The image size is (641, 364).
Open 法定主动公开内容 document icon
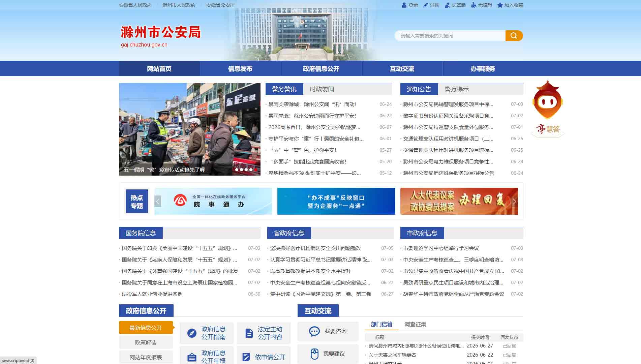pyautogui.click(x=249, y=333)
